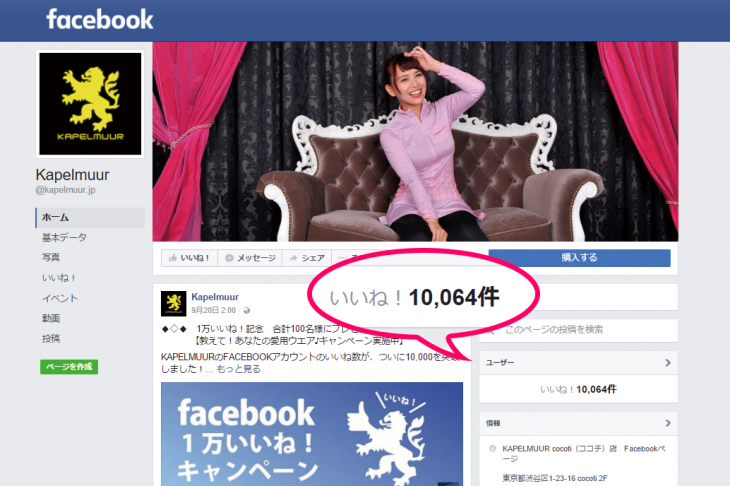This screenshot has width=730, height=486.
Task: Click the このページの投稿を検索 search field
Action: pyautogui.click(x=579, y=330)
